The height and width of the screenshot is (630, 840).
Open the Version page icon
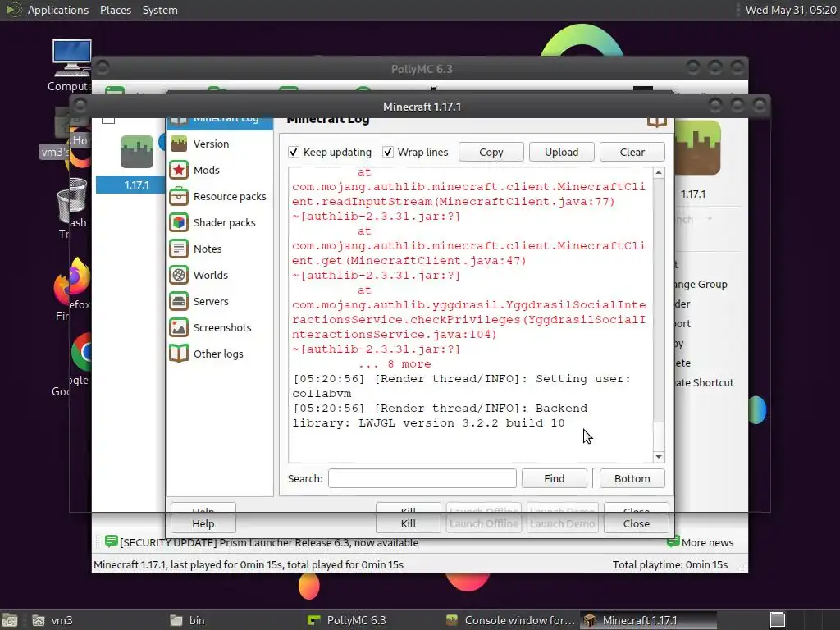pos(179,144)
